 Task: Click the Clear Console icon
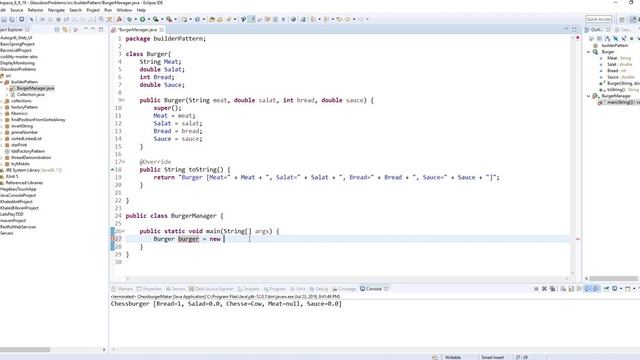[x=563, y=289]
